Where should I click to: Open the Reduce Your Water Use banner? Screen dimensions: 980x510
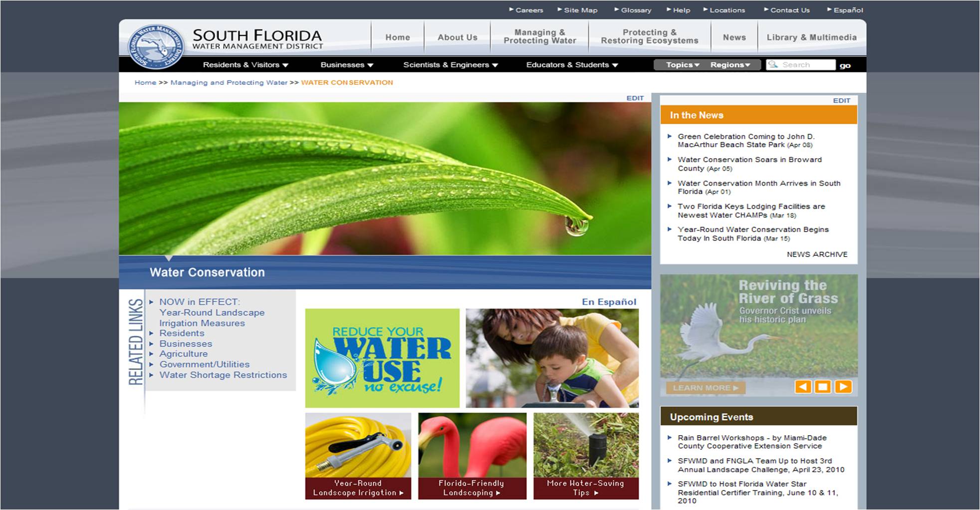pyautogui.click(x=382, y=358)
